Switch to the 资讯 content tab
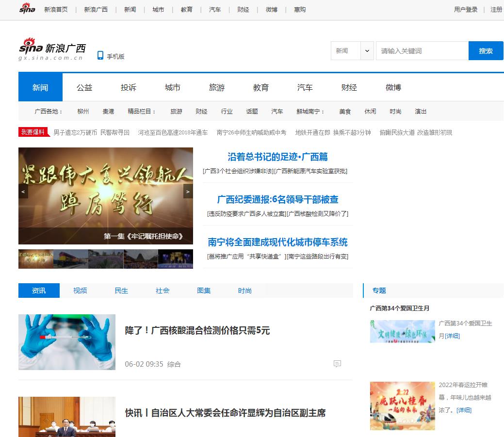504x437 pixels. [39, 291]
